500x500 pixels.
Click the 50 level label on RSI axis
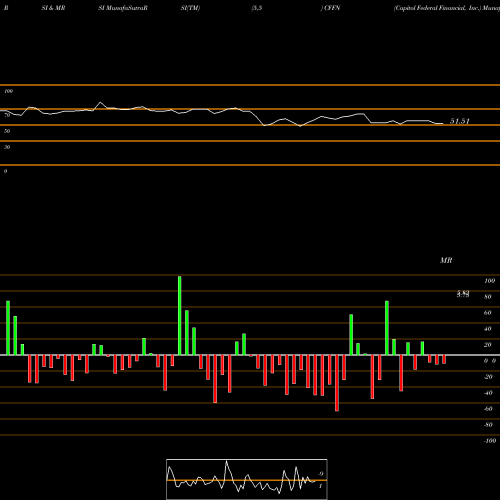[7, 131]
